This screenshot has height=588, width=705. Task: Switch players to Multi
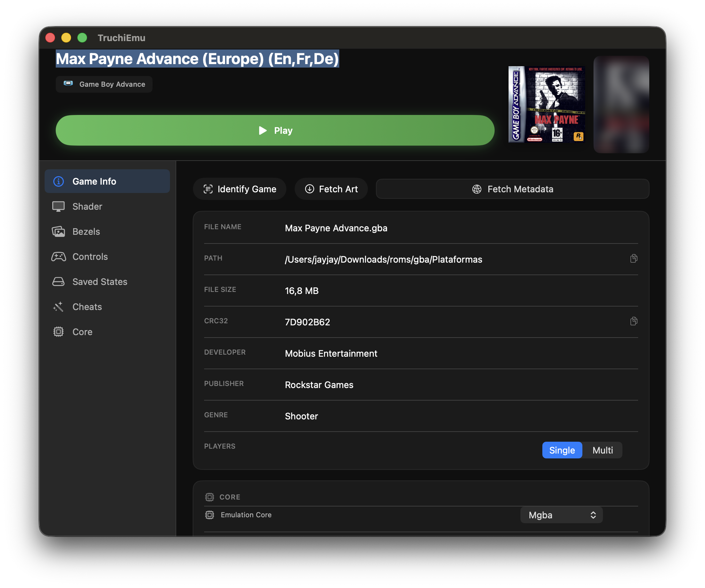click(603, 450)
